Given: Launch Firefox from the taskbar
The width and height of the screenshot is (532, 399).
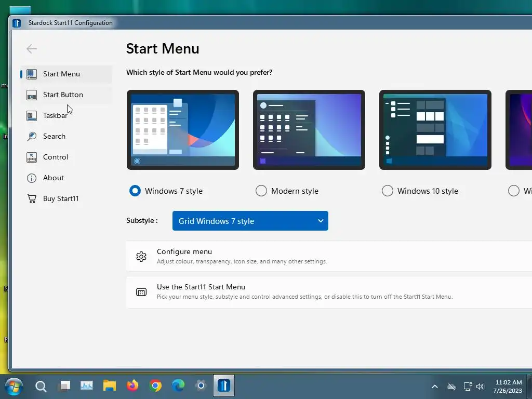Looking at the screenshot, I should pyautogui.click(x=132, y=386).
